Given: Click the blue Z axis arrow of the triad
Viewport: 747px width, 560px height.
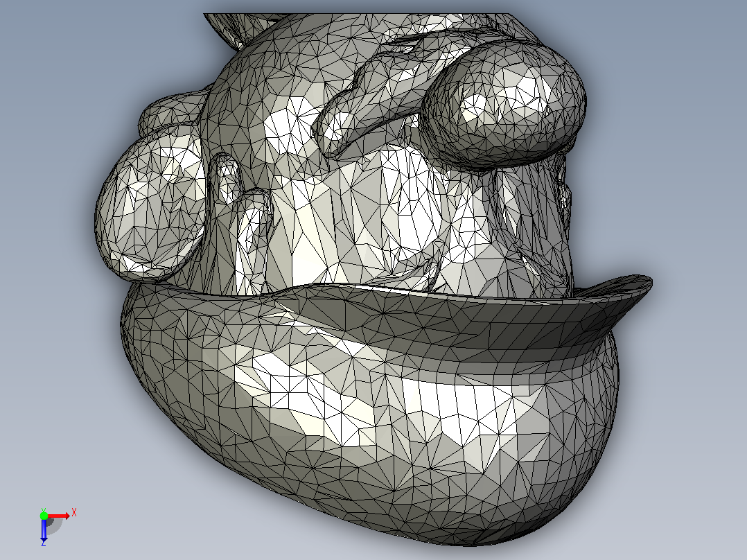Looking at the screenshot, I should (44, 530).
